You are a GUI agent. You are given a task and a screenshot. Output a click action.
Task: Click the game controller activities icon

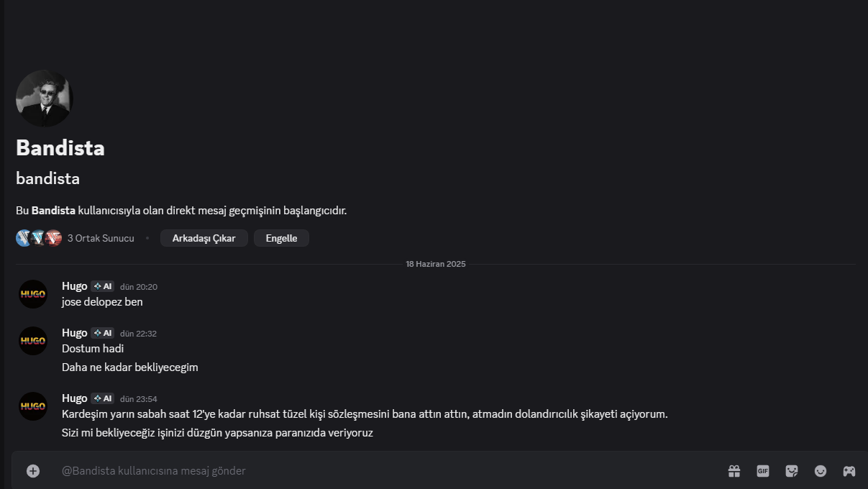pyautogui.click(x=849, y=471)
